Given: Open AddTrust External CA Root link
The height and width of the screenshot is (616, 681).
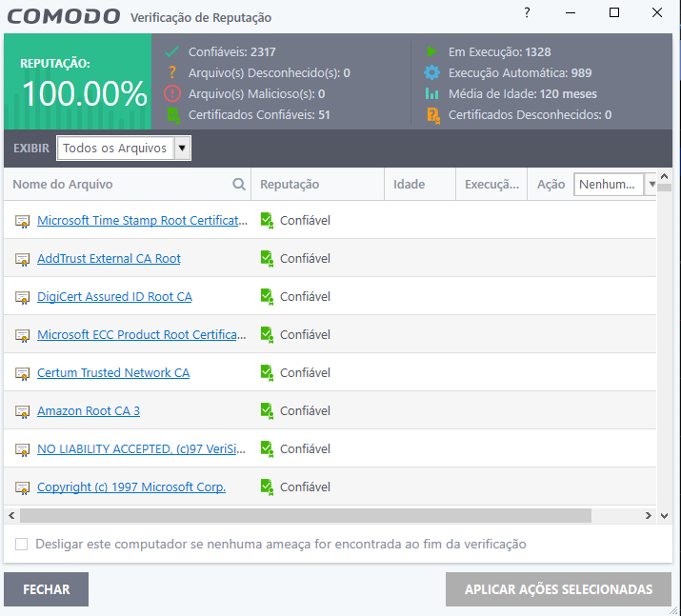Looking at the screenshot, I should (109, 259).
